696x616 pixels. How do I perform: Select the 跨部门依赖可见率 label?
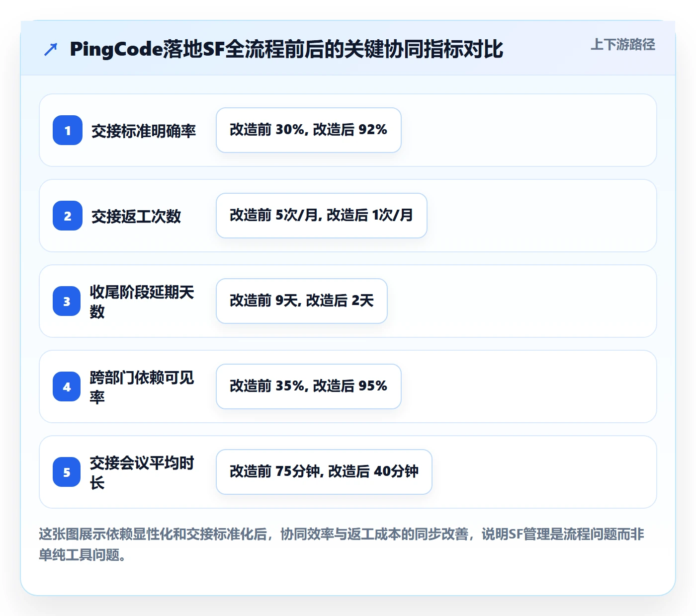tap(142, 387)
